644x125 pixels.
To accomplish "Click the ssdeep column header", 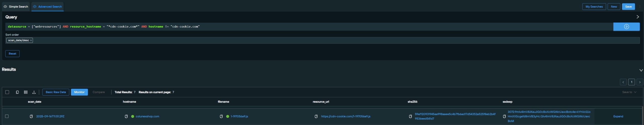I will click(507, 102).
